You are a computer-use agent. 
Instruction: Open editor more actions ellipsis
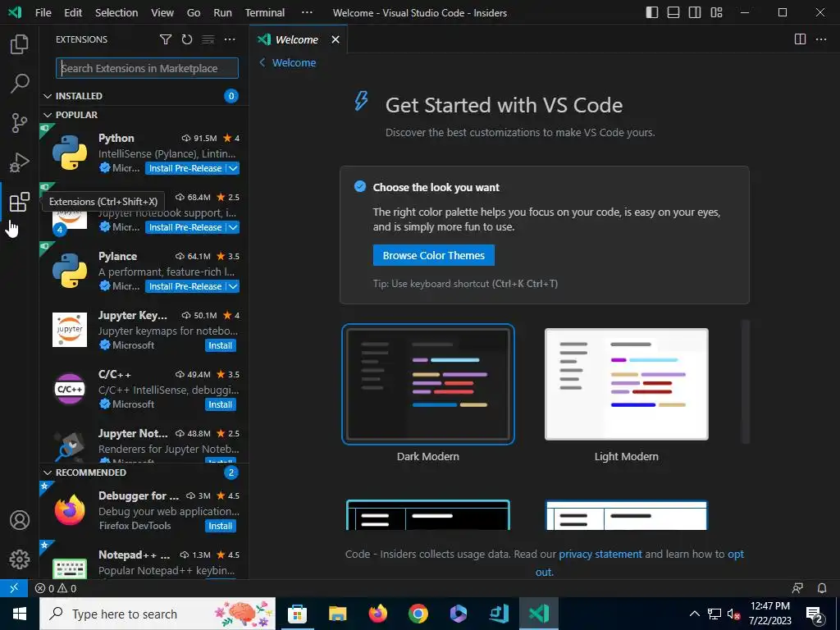click(x=820, y=39)
